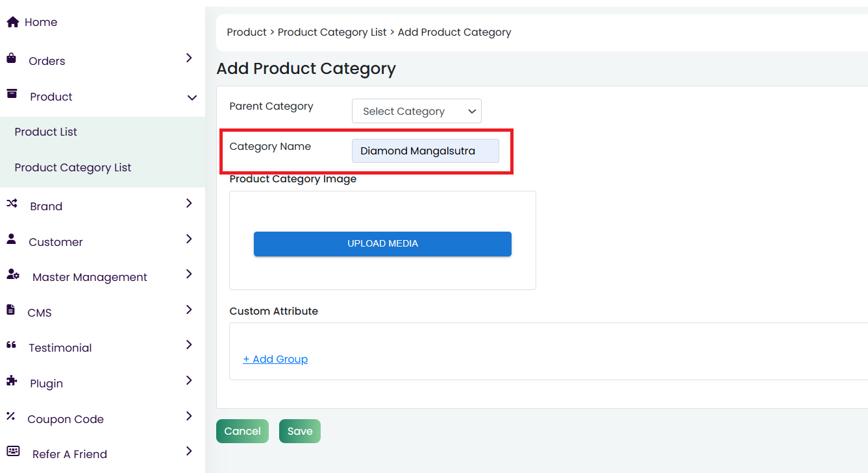Click the CMS document icon

[x=10, y=310]
